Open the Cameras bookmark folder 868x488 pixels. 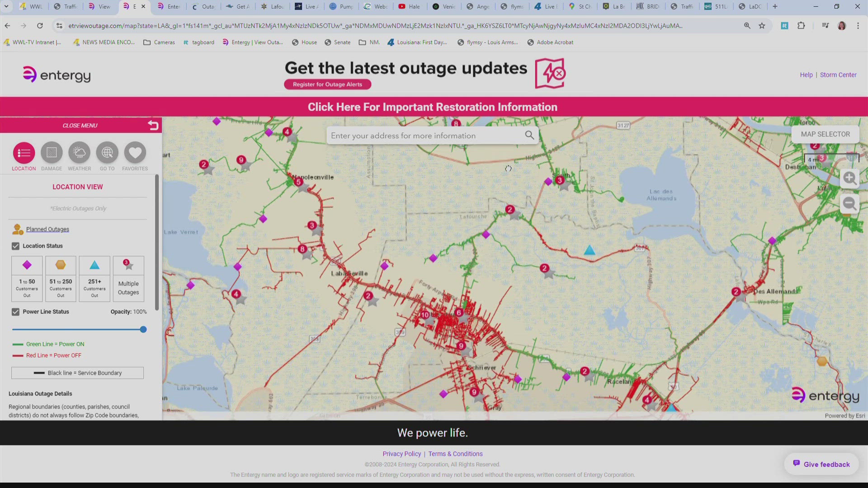click(159, 42)
